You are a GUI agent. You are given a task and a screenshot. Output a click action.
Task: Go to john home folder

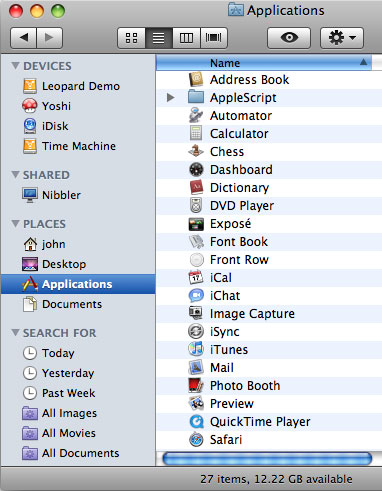click(x=78, y=244)
